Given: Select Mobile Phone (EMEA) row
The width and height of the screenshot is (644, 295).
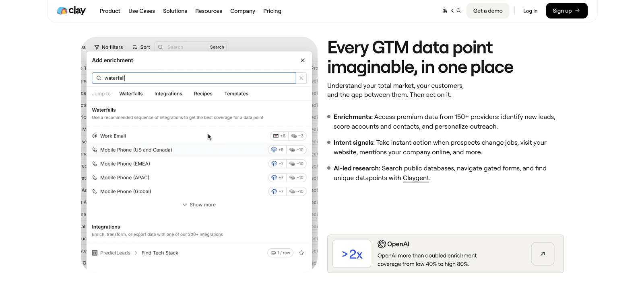Looking at the screenshot, I should (199, 164).
